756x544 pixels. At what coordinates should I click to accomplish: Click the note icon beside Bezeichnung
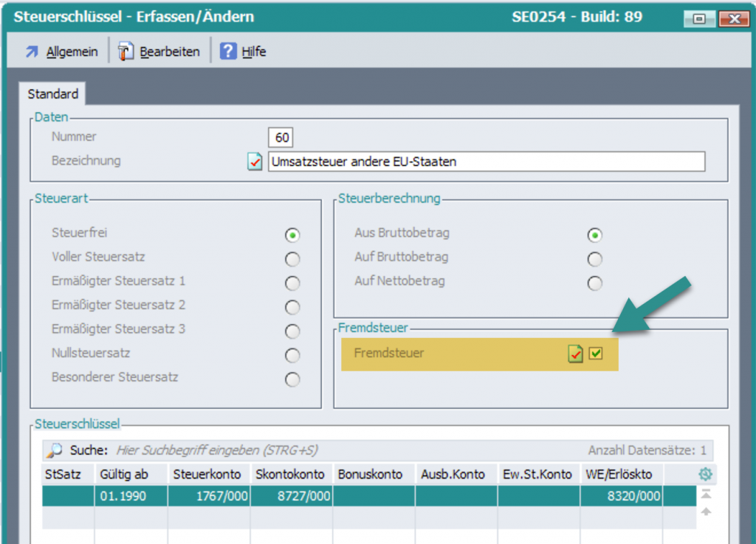(255, 161)
